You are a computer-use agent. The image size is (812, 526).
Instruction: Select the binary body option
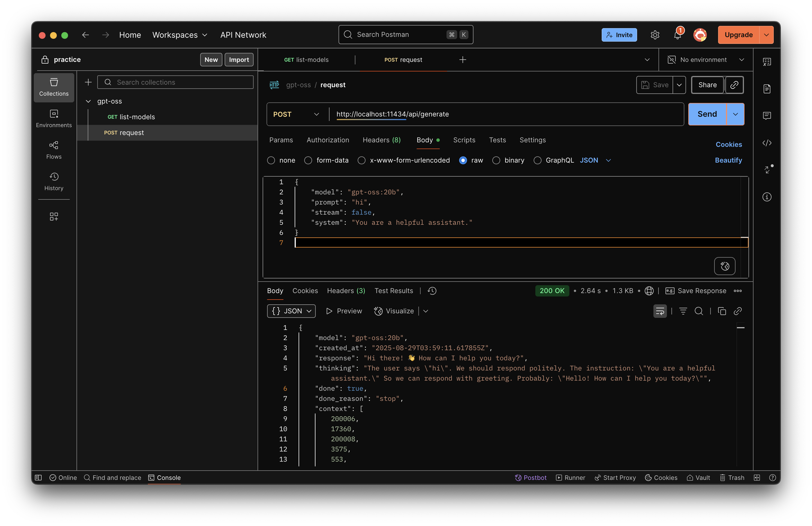click(x=496, y=160)
